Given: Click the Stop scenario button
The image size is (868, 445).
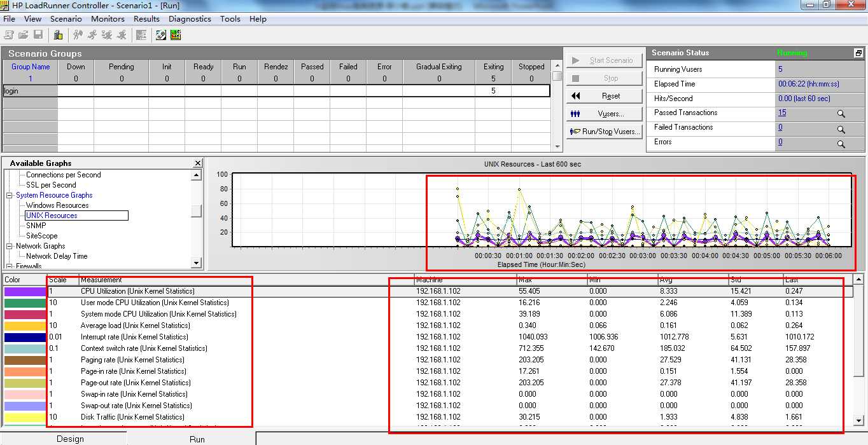Looking at the screenshot, I should click(604, 78).
